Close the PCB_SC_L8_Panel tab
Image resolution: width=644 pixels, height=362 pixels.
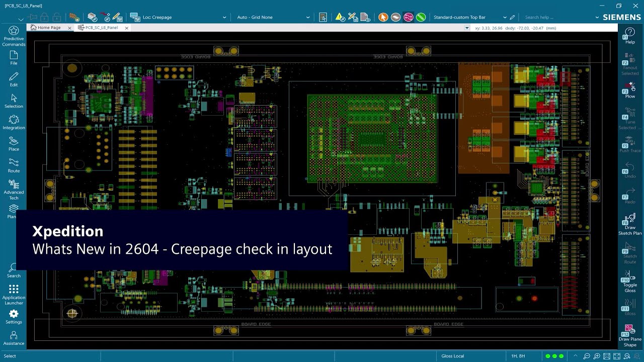tap(126, 28)
